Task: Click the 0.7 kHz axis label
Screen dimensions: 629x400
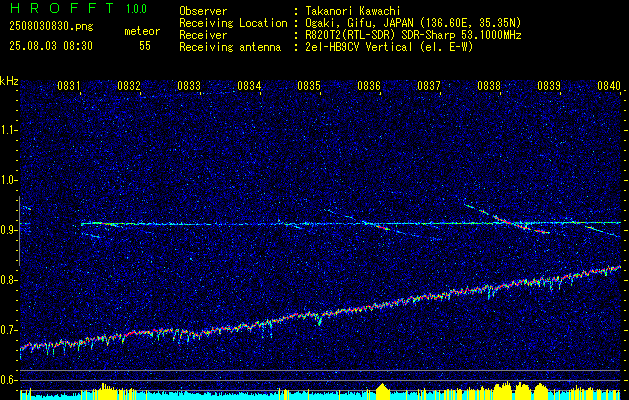Action: 8,330
